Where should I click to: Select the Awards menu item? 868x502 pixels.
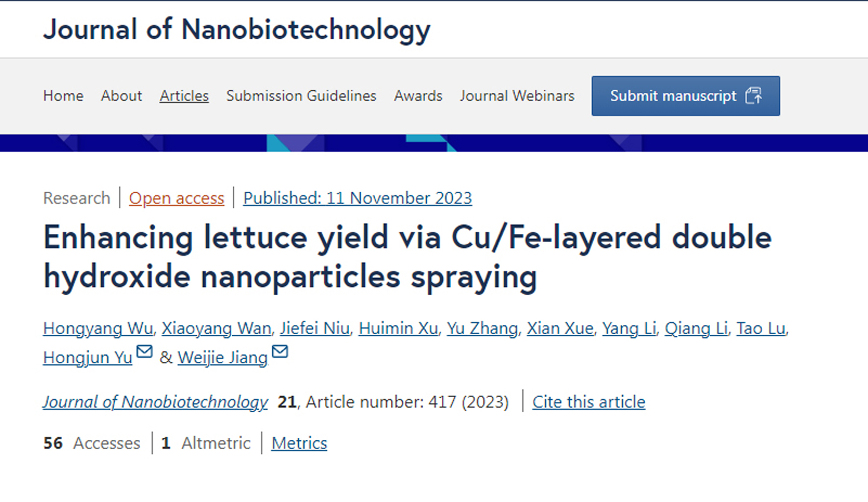[x=418, y=96]
